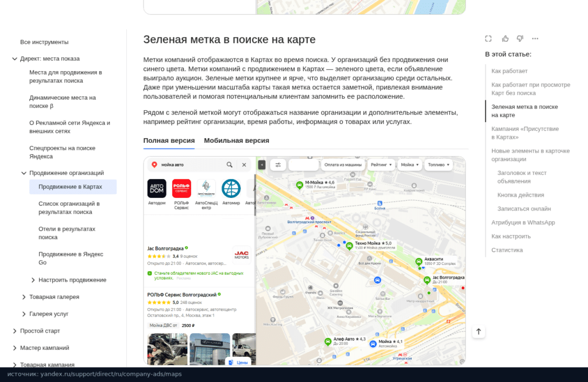
Task: Dislike the article with thumbs down
Action: (520, 38)
